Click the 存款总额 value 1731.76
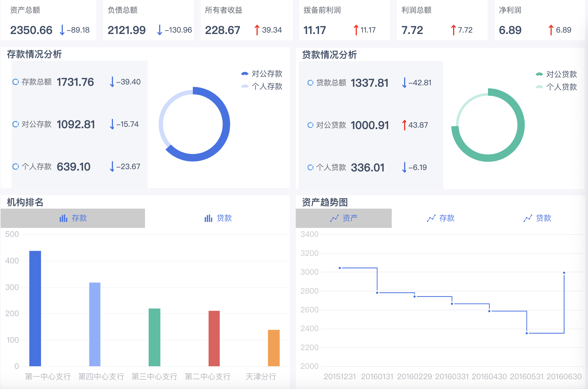This screenshot has width=588, height=389. [x=75, y=82]
